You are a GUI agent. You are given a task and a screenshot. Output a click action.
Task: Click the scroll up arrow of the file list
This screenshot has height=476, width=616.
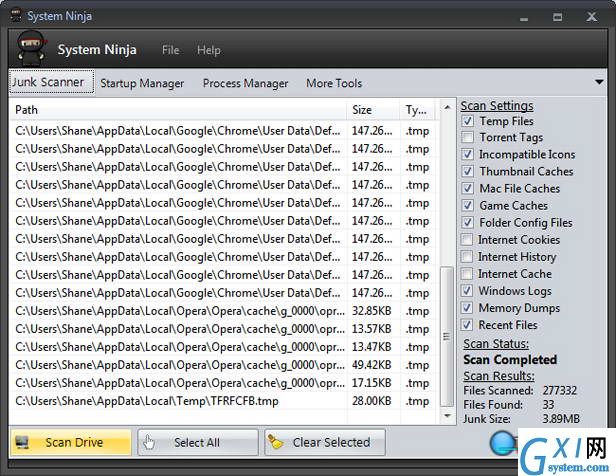447,107
